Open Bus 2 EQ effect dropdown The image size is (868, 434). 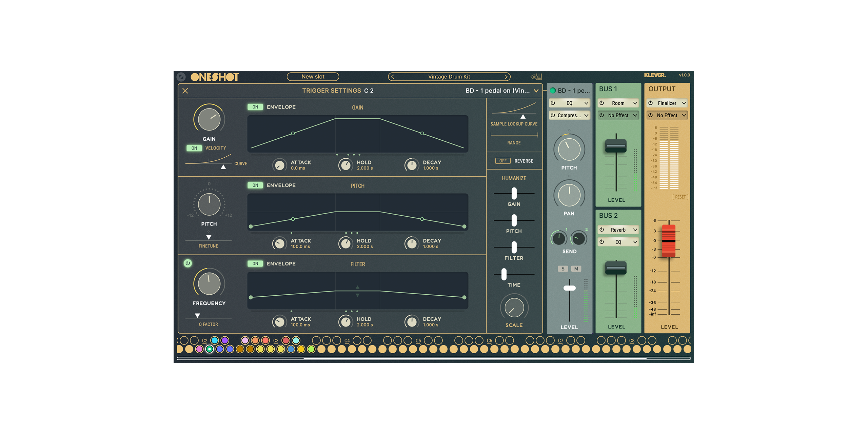click(635, 242)
